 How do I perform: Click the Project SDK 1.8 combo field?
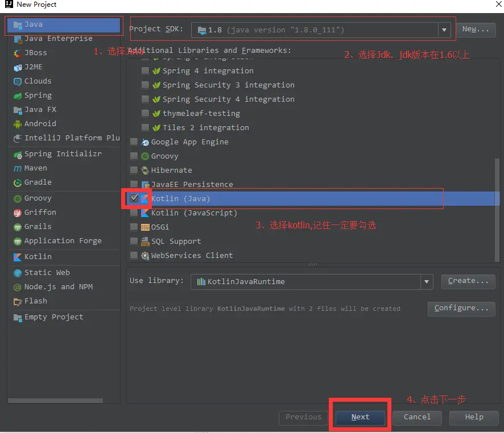(321, 30)
